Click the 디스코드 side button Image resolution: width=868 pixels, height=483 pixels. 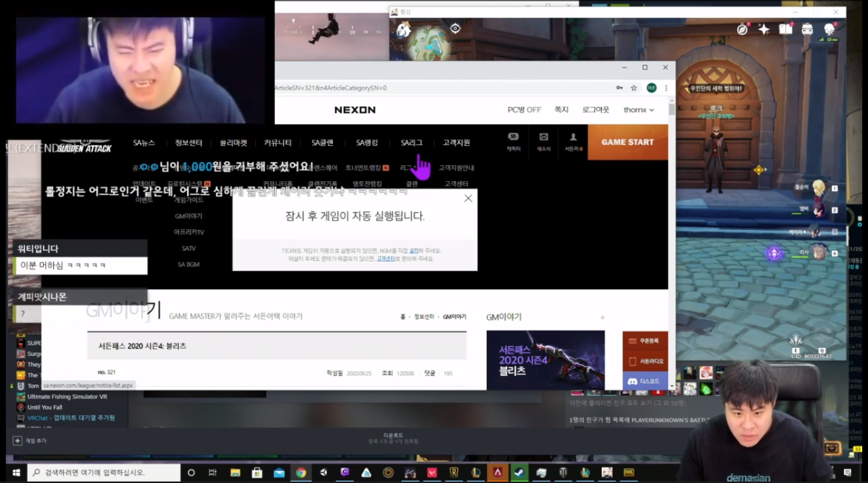(x=645, y=381)
